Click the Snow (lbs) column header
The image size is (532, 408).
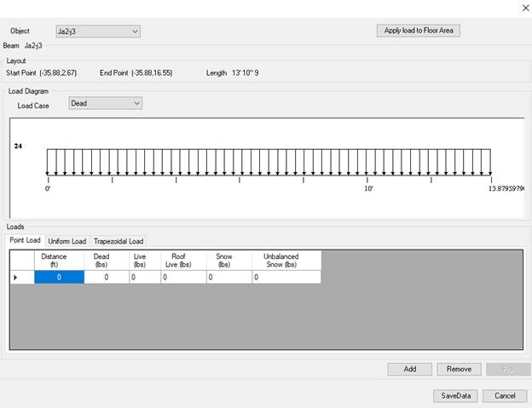[x=229, y=261]
